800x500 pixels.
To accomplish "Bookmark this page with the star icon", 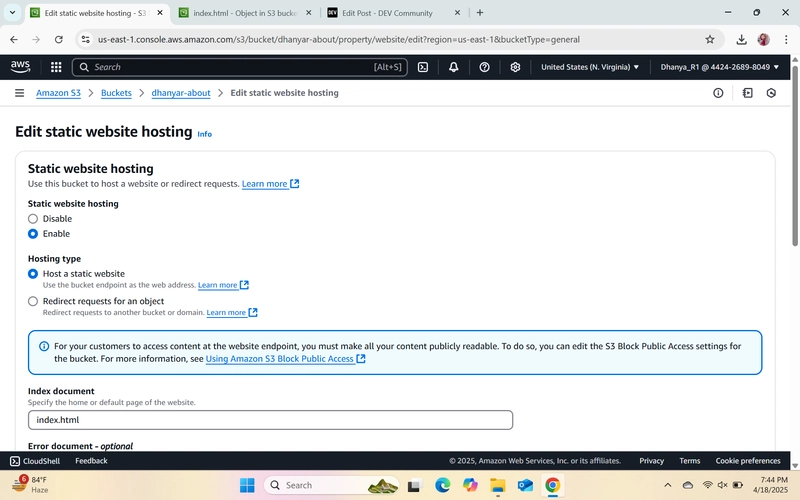I will coord(710,39).
